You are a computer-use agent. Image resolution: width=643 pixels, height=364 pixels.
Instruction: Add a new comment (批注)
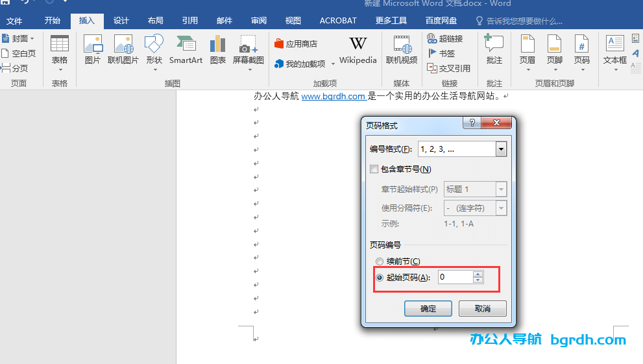(x=494, y=49)
